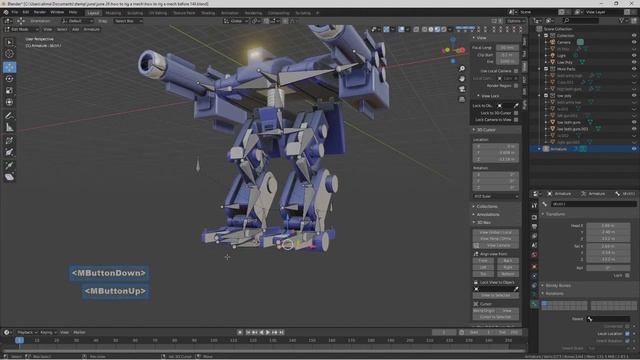
Task: Expand the 3D Cursor panel header
Action: point(496,130)
